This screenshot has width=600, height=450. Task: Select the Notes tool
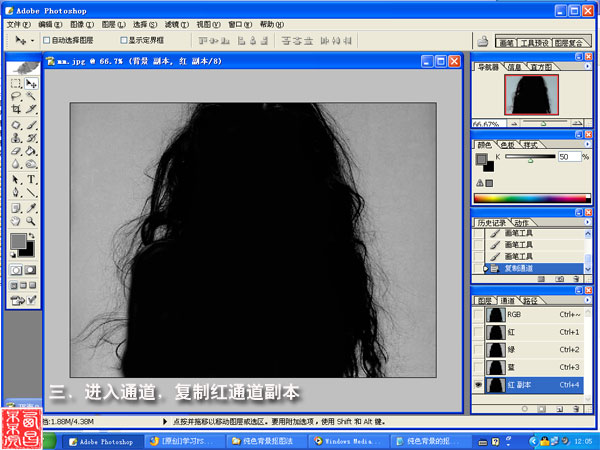tap(16, 208)
